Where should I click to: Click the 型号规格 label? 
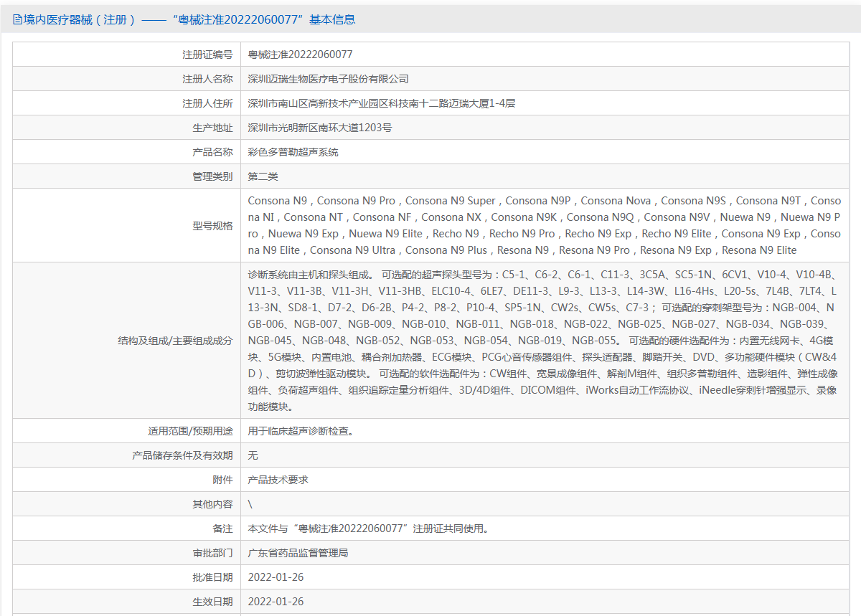(212, 226)
